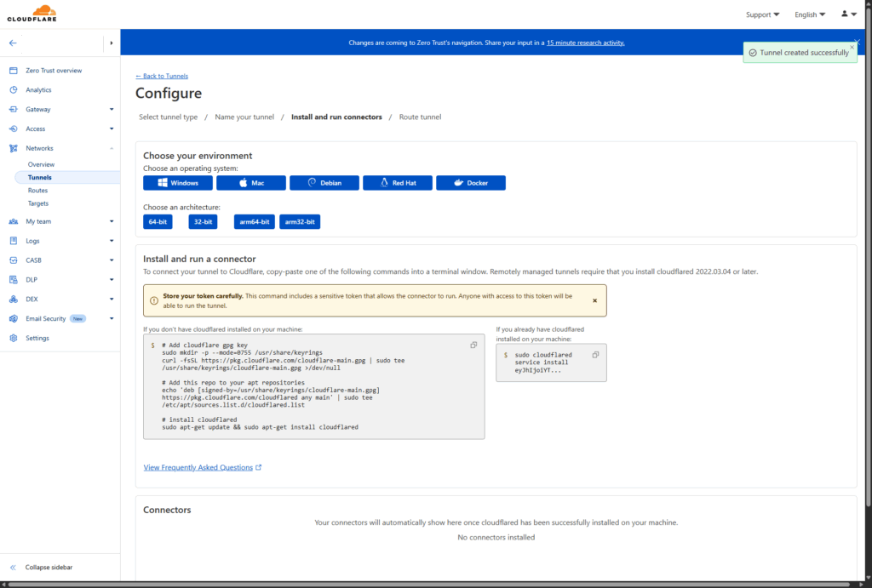The image size is (872, 588).
Task: Open the English language dropdown
Action: pos(809,14)
